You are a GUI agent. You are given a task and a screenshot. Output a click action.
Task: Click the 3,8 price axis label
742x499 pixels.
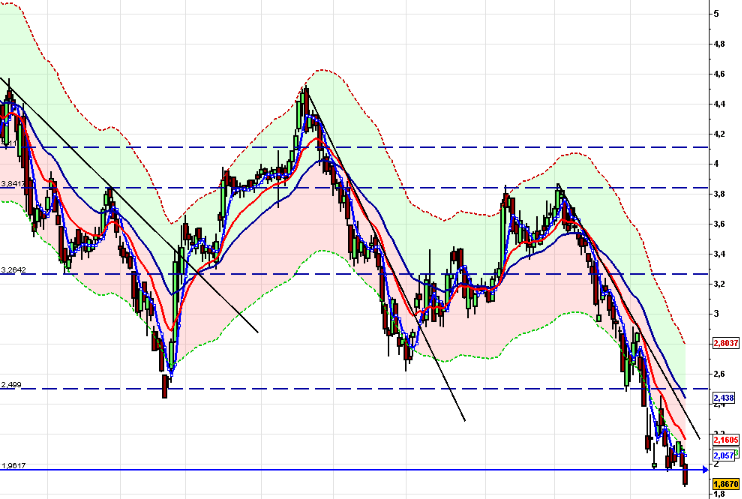click(719, 194)
